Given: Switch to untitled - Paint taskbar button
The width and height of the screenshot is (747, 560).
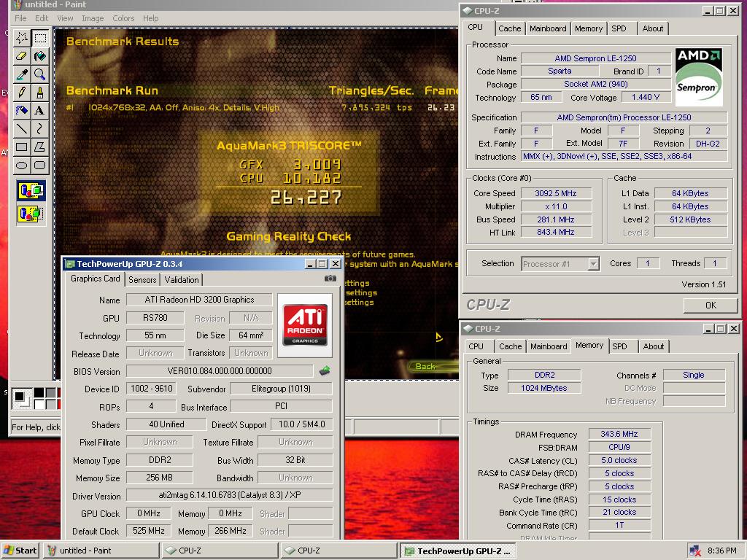Looking at the screenshot, I should point(101,551).
